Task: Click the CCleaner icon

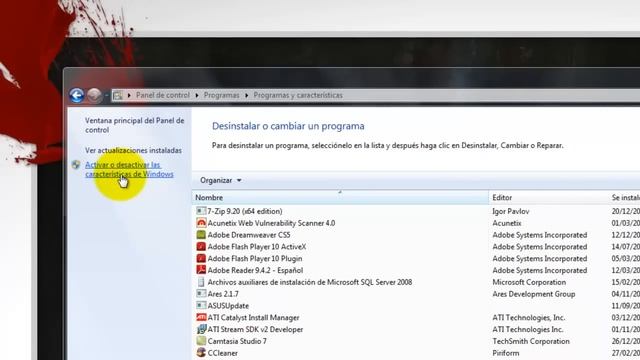Action: pos(201,353)
